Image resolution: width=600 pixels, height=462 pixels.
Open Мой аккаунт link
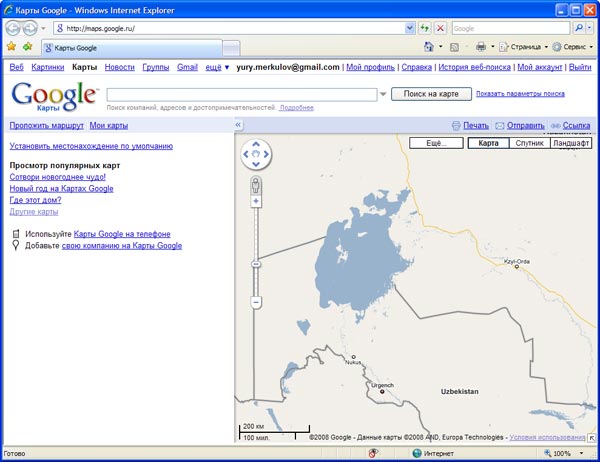coord(540,67)
